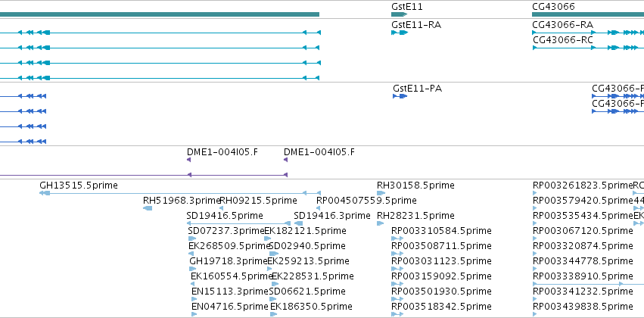This screenshot has width=644, height=318.
Task: Click the RP003439838.5prime label
Action: (x=583, y=307)
